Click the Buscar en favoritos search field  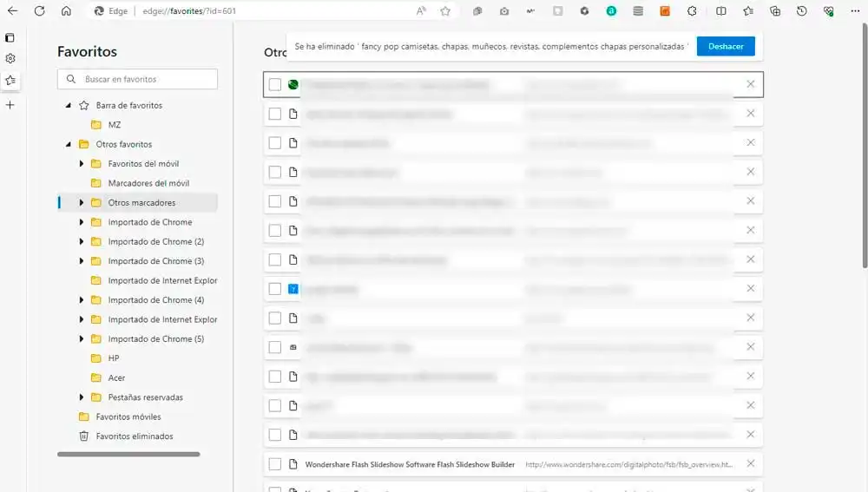click(137, 79)
